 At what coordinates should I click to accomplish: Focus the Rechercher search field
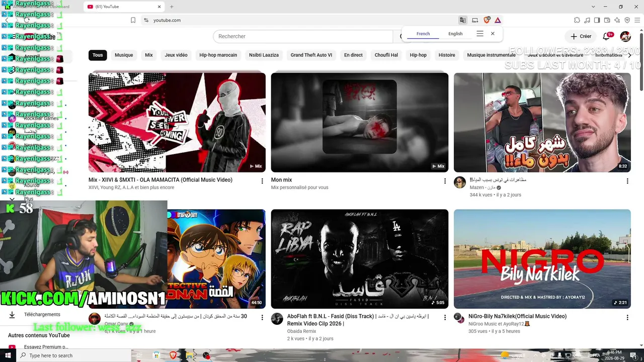303,36
